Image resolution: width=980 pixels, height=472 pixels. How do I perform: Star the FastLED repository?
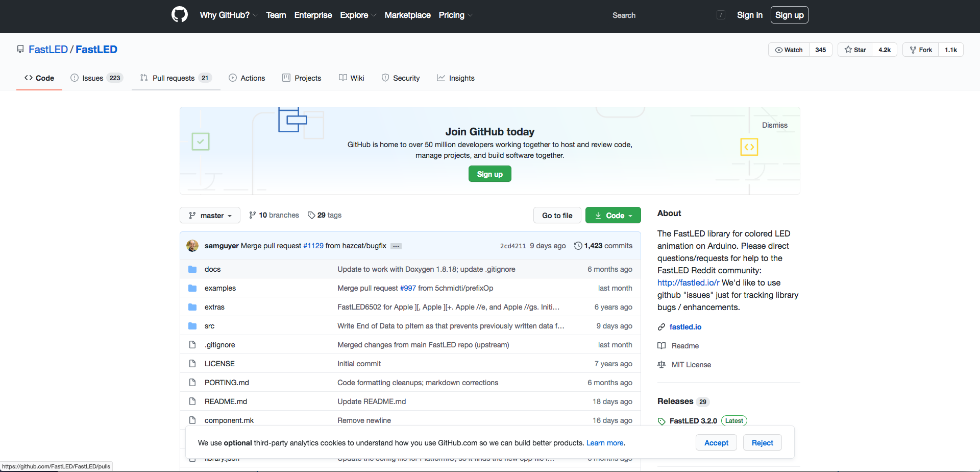(855, 50)
